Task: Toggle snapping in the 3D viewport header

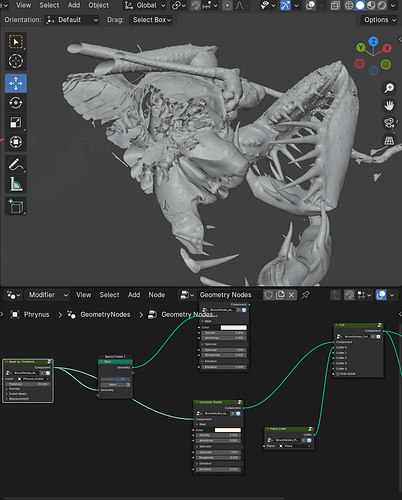Action: (x=196, y=5)
